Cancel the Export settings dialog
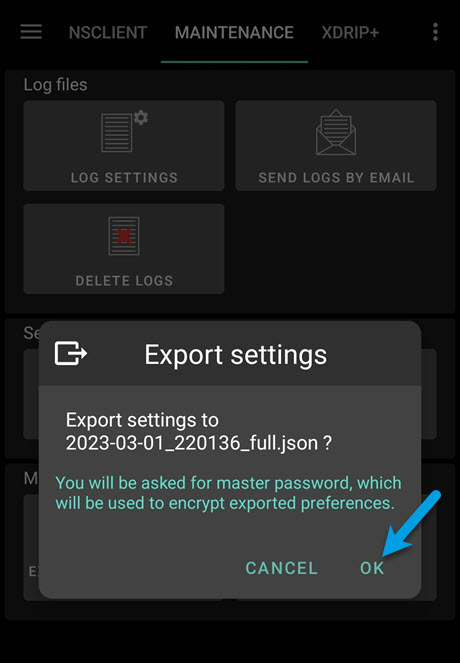Screen dimensions: 460x663 point(282,568)
